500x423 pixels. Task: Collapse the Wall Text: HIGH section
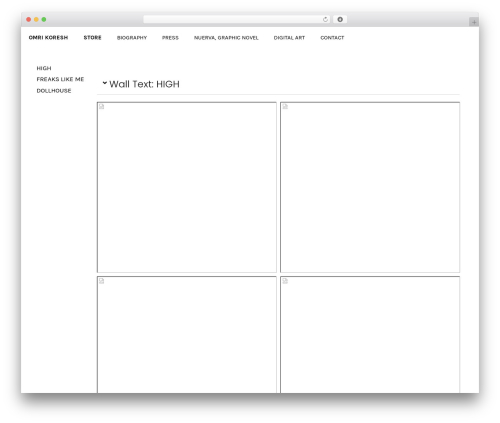click(105, 83)
